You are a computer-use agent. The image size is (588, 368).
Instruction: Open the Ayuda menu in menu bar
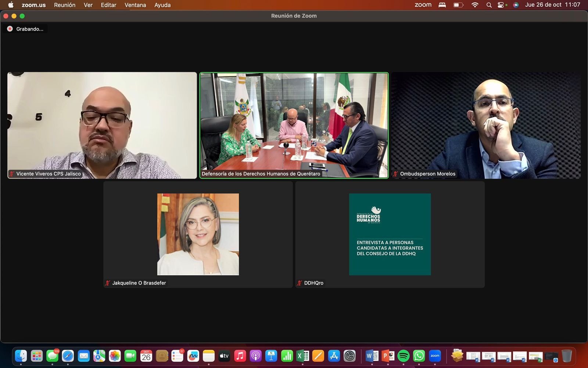click(x=162, y=5)
